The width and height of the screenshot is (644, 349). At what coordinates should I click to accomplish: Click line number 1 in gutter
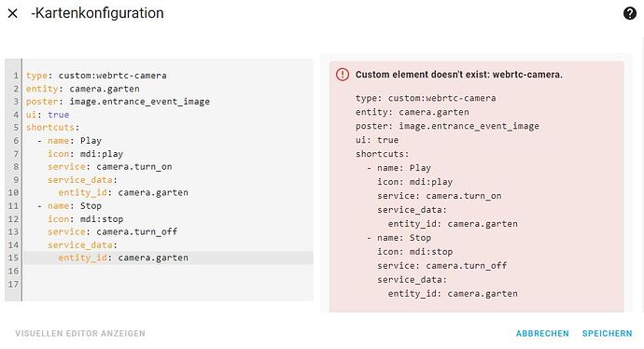(x=16, y=76)
